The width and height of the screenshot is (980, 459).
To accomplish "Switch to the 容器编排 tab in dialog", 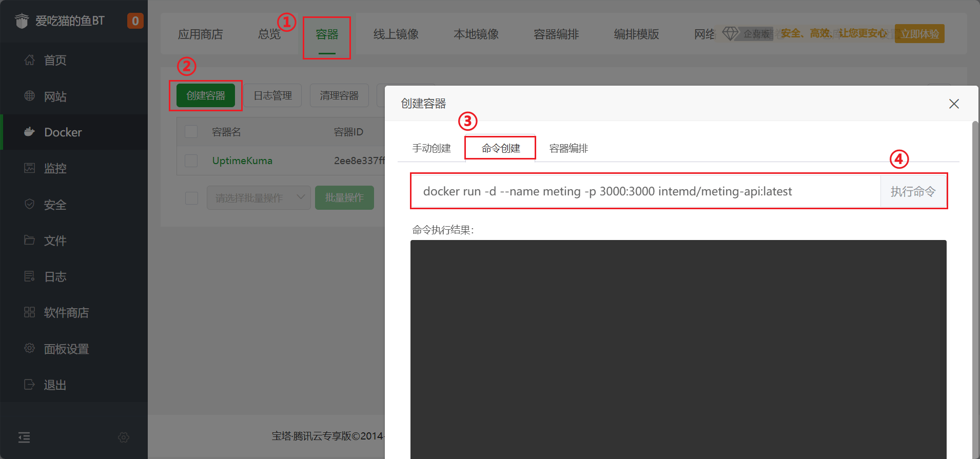I will pyautogui.click(x=569, y=148).
